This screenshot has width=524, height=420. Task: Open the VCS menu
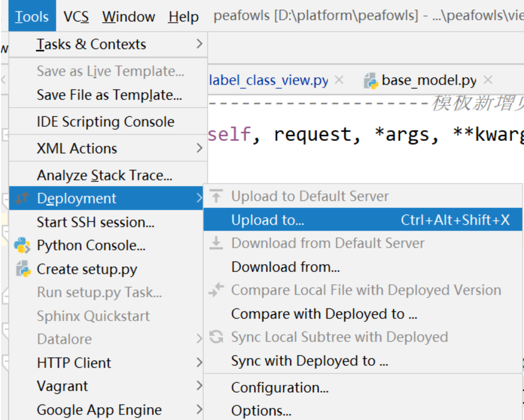point(76,17)
